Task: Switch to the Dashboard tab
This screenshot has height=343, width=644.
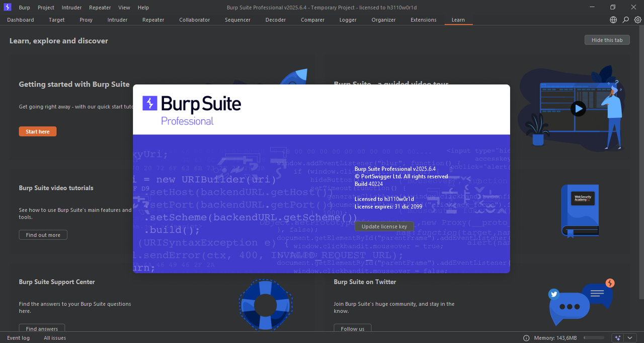Action: click(21, 20)
